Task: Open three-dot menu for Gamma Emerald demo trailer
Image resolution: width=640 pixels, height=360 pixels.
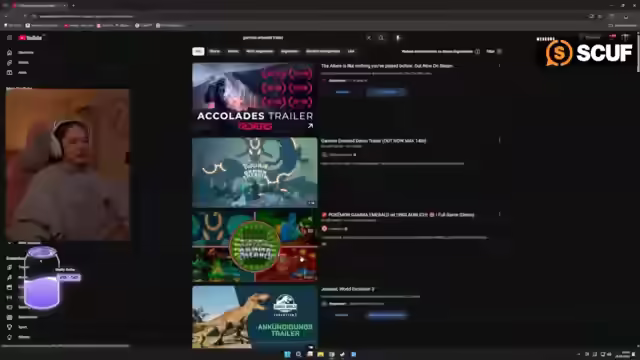Action: pos(499,140)
